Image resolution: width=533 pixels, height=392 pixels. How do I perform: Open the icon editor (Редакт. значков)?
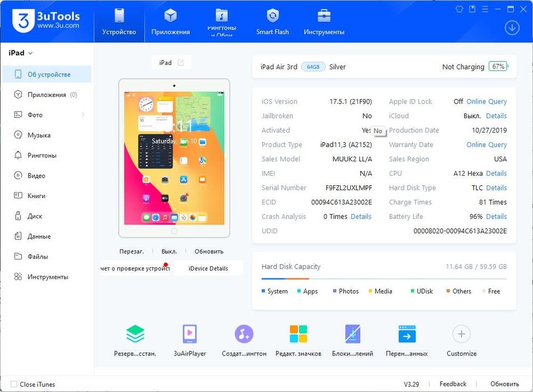[298, 334]
